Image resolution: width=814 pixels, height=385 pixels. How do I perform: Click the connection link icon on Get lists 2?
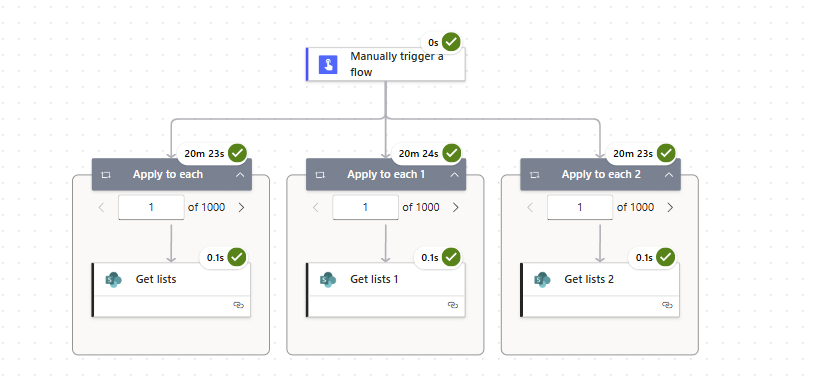coord(668,305)
